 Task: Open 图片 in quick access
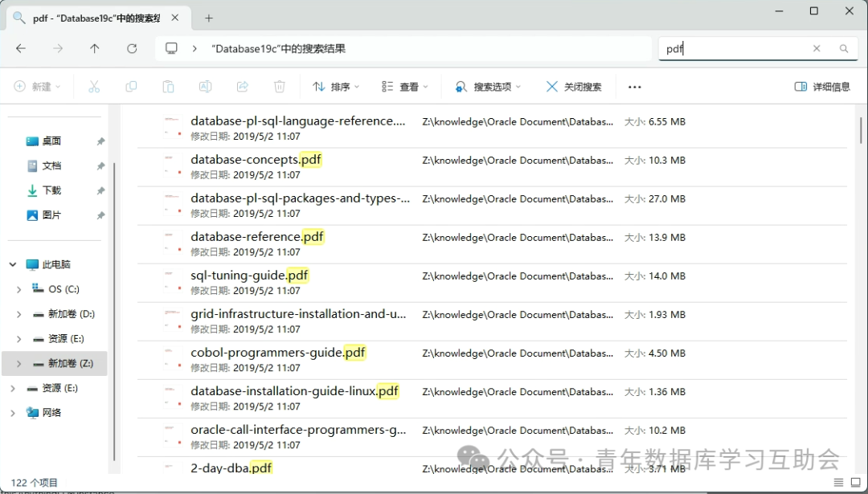[51, 215]
